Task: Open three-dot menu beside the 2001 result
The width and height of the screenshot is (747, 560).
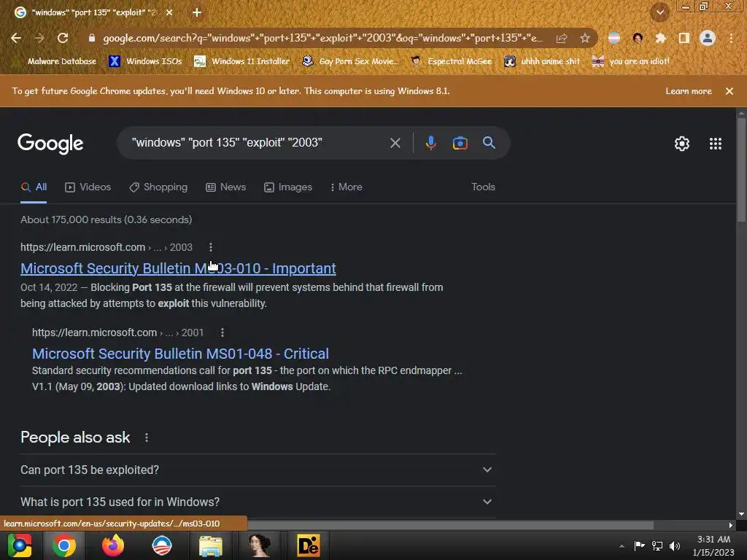Action: pos(222,332)
